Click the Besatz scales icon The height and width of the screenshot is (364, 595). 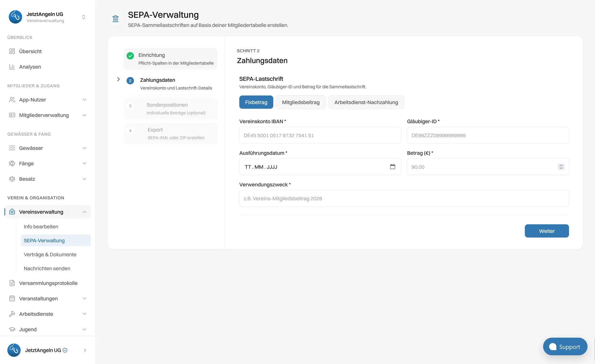[x=12, y=179]
